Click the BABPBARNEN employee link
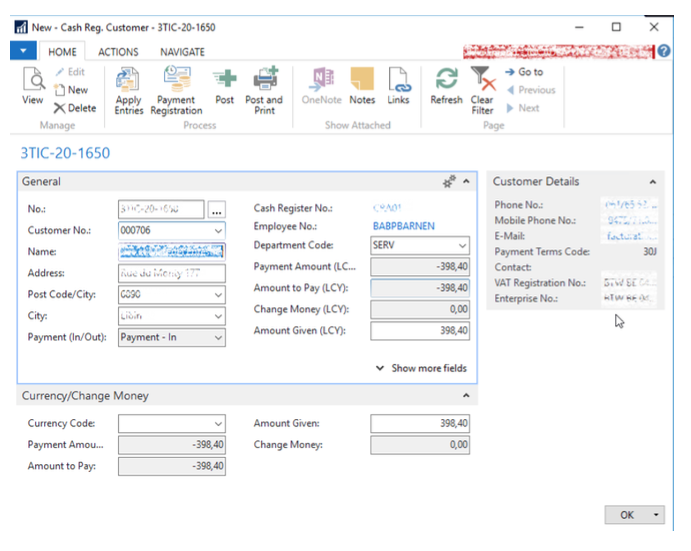The height and width of the screenshot is (551, 691). click(x=403, y=226)
